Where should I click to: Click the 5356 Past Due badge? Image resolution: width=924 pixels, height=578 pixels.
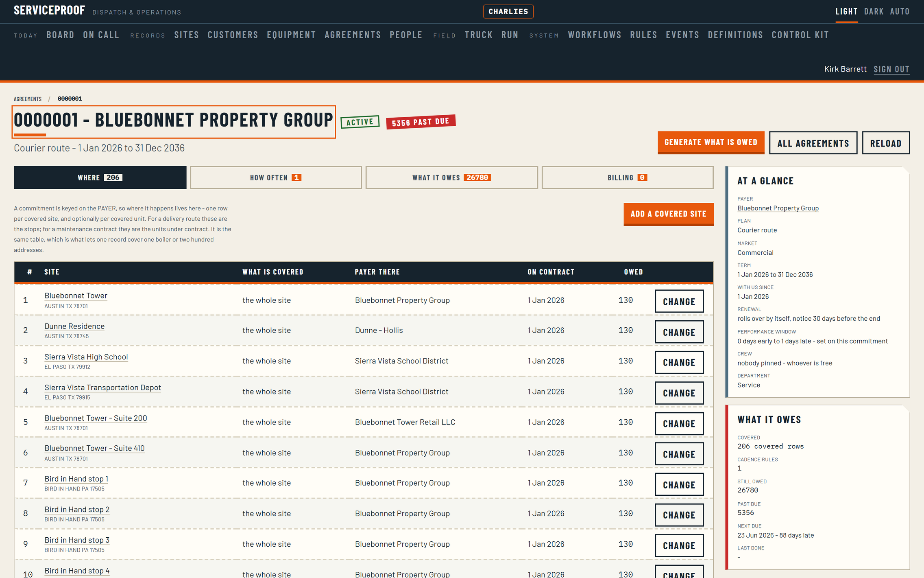(421, 122)
